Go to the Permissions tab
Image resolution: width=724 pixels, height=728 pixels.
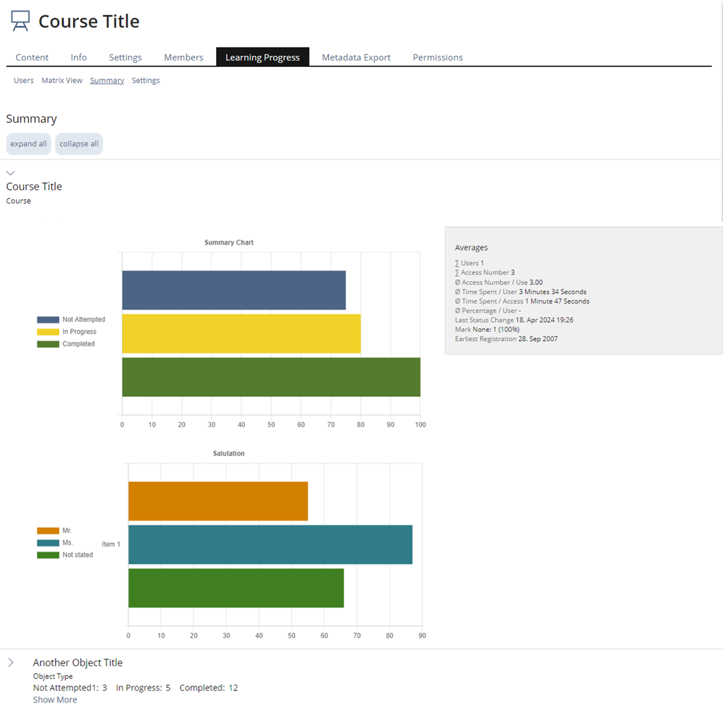pyautogui.click(x=437, y=57)
